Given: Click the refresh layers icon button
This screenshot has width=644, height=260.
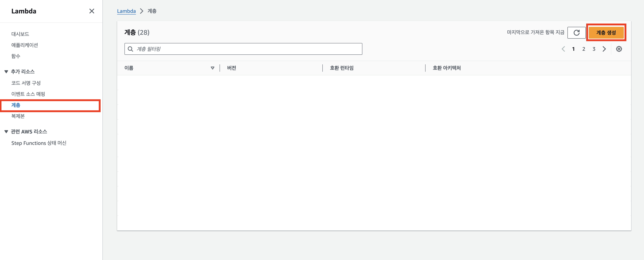Looking at the screenshot, I should tap(576, 33).
